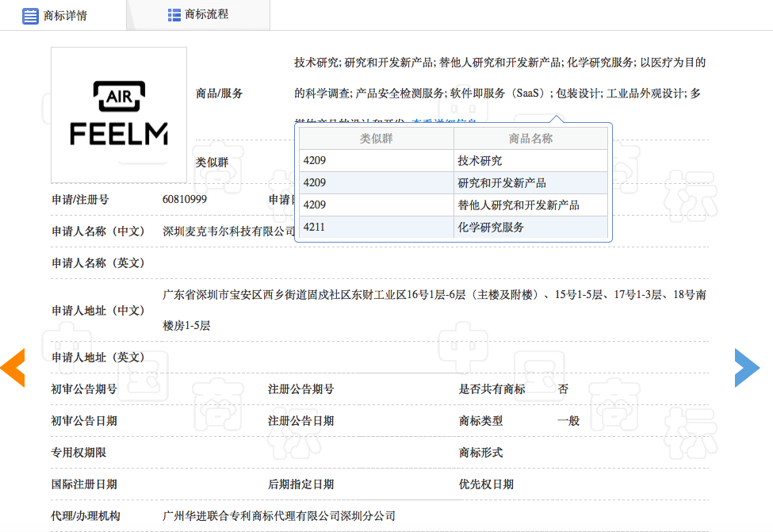This screenshot has width=773, height=532.
Task: Select the address text starting with 广东省深圳市宝安区
Action: [x=434, y=295]
